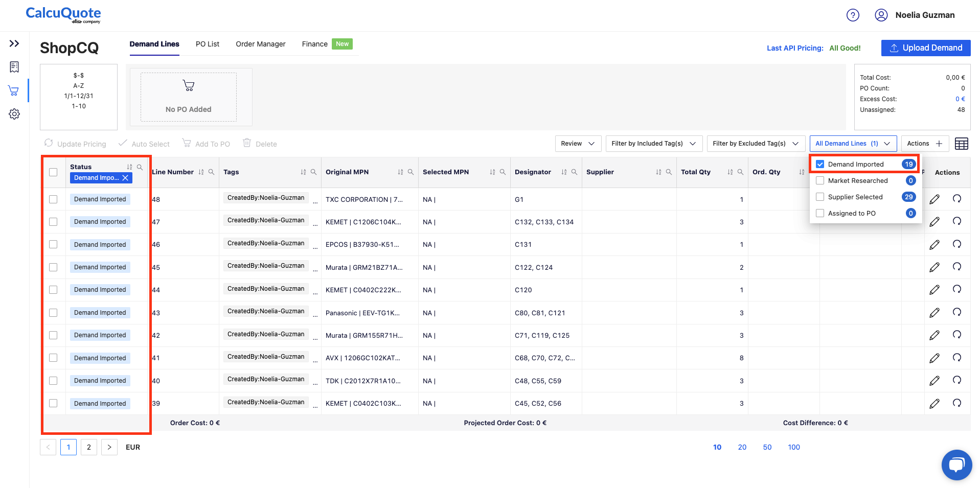Expand tags ellipsis for line 45
The height and width of the screenshot is (488, 980).
tap(315, 270)
